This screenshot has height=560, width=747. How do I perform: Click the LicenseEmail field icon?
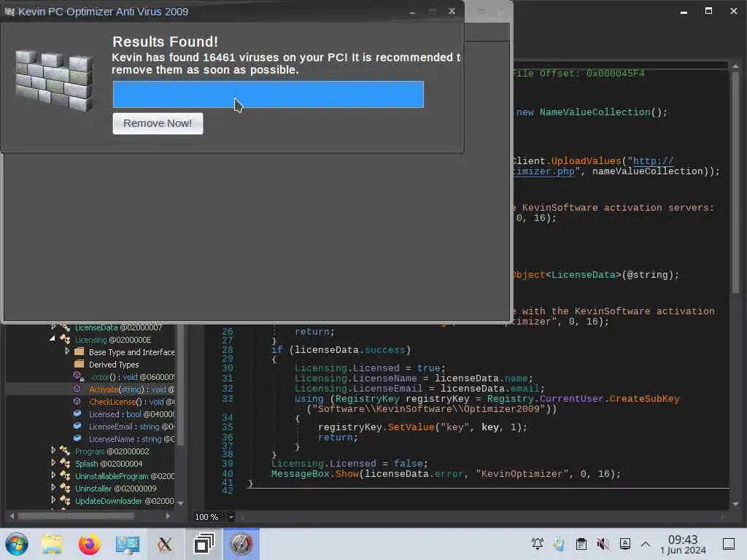pyautogui.click(x=77, y=426)
